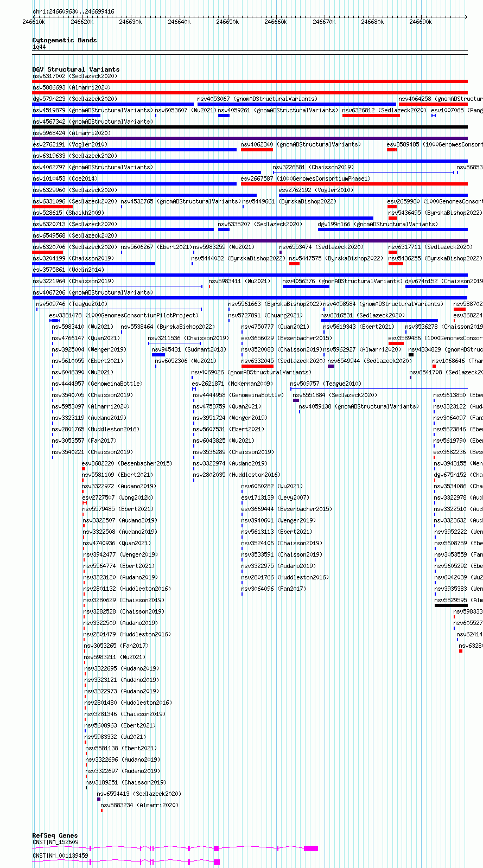Image resolution: width=483 pixels, height=868 pixels.
Task: Click nsv5538464 (ByrskaBishop2022) label
Action: click(168, 327)
